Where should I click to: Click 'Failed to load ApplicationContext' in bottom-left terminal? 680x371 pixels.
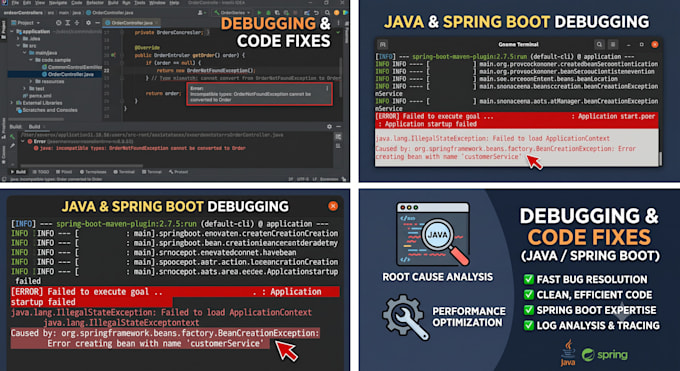[x=236, y=312]
